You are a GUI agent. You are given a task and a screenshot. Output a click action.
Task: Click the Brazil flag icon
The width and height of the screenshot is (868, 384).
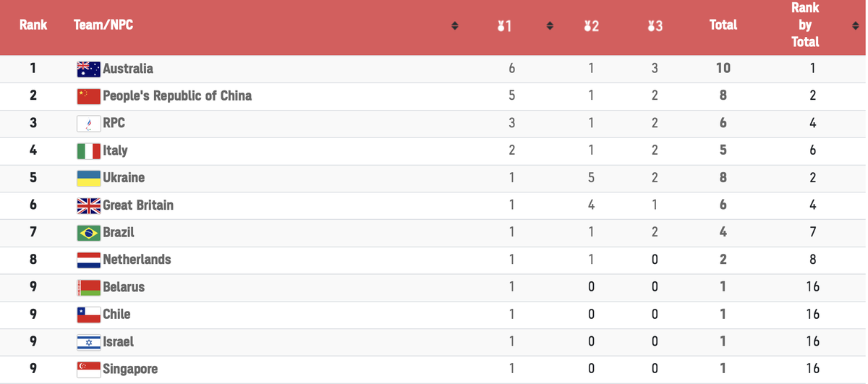[x=88, y=233]
